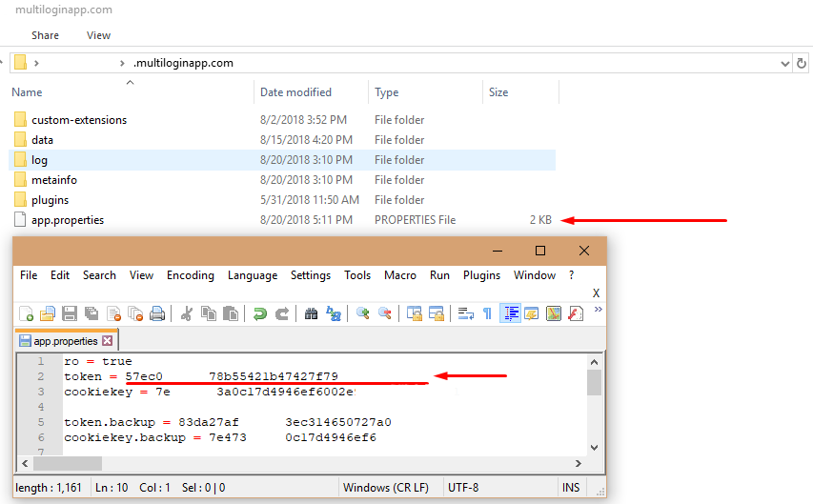This screenshot has height=504, width=813.
Task: Sort files by the Name column
Action: click(x=27, y=92)
